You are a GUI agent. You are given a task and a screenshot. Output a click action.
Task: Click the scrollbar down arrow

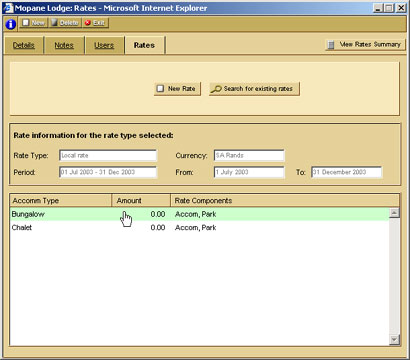click(394, 340)
